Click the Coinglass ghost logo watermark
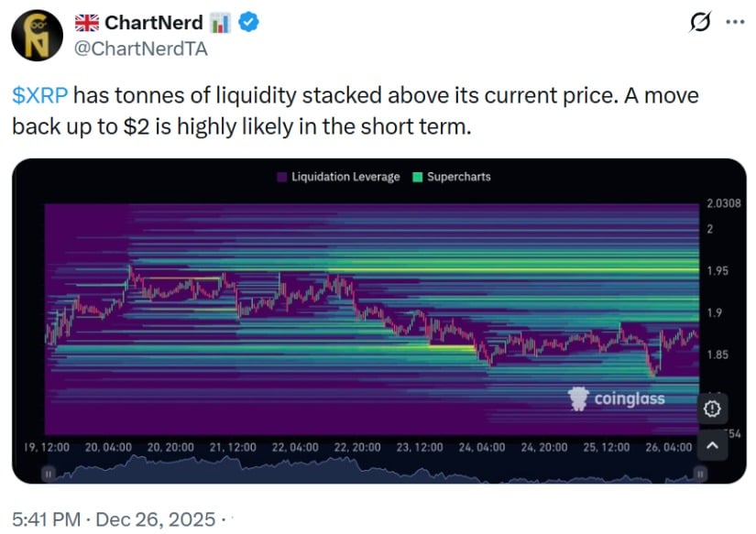The width and height of the screenshot is (756, 534). [x=579, y=399]
